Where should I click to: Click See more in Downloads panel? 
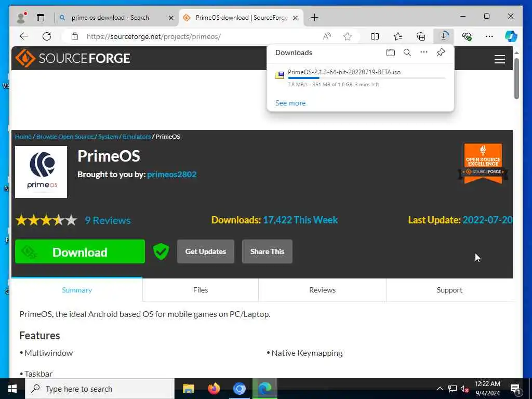point(290,103)
